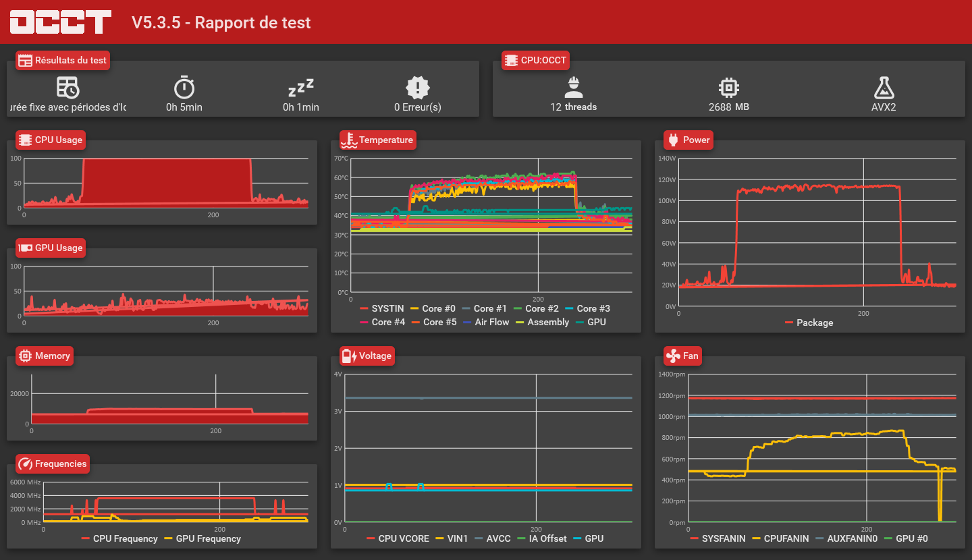Toggle GPU Frequency series in Frequencies legend

pos(202,538)
